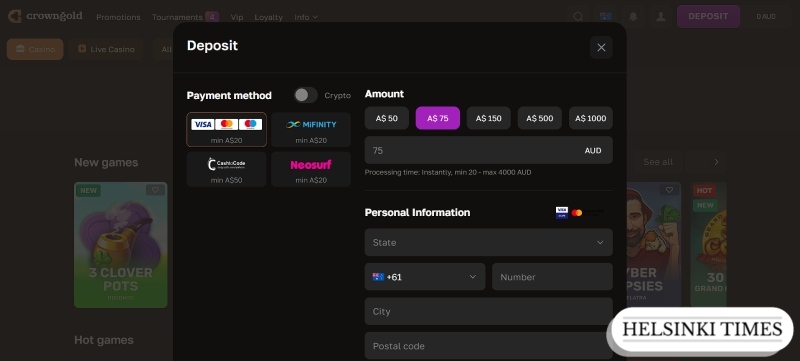Toggle the Crypto payment switch

tap(306, 95)
